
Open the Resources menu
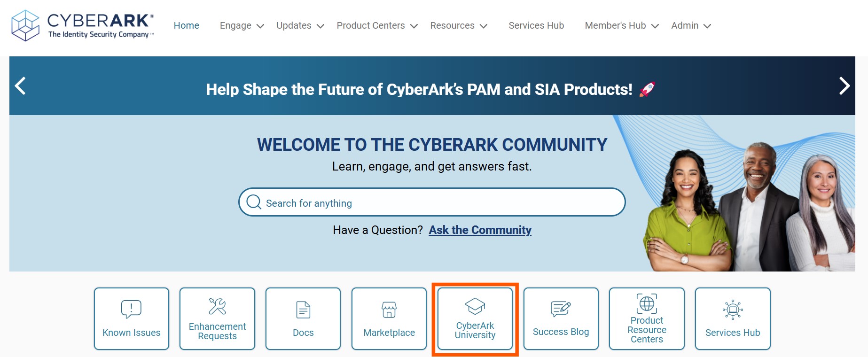pyautogui.click(x=452, y=25)
